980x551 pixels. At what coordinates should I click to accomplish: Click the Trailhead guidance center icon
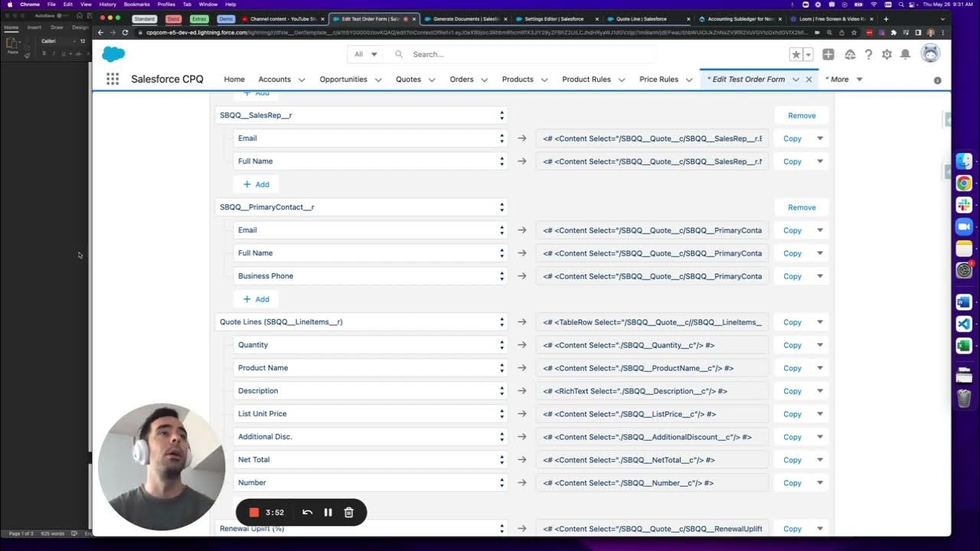pyautogui.click(x=850, y=54)
